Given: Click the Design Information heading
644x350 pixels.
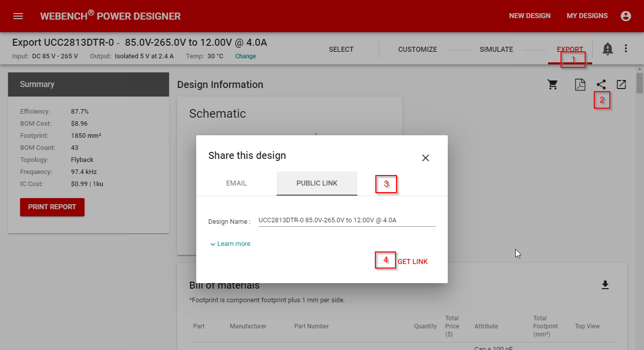Looking at the screenshot, I should pyautogui.click(x=220, y=84).
